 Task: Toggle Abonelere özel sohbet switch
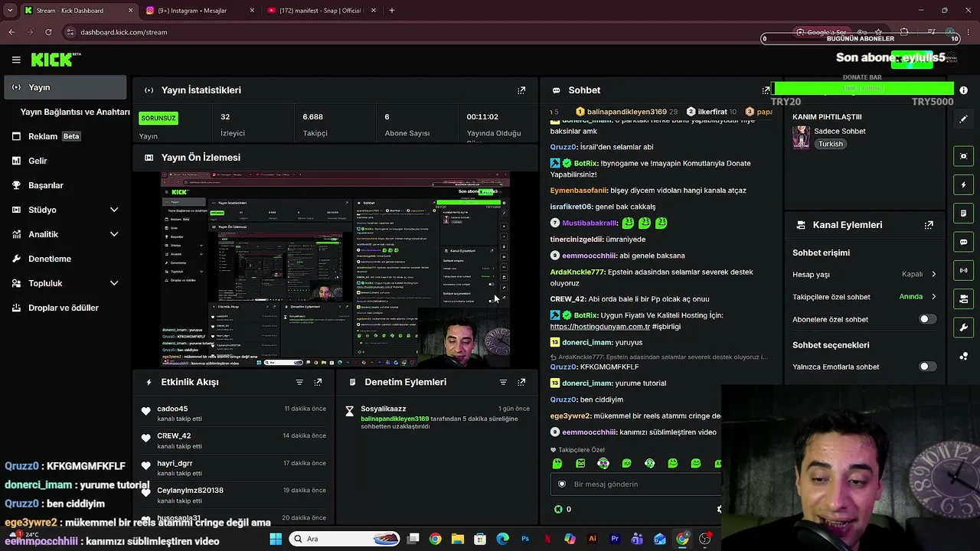point(927,319)
